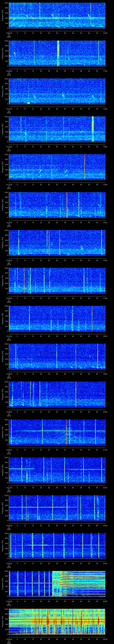Select the '9:19:00' time axis label
This screenshot has width=114, height=644.
[x=9, y=412]
